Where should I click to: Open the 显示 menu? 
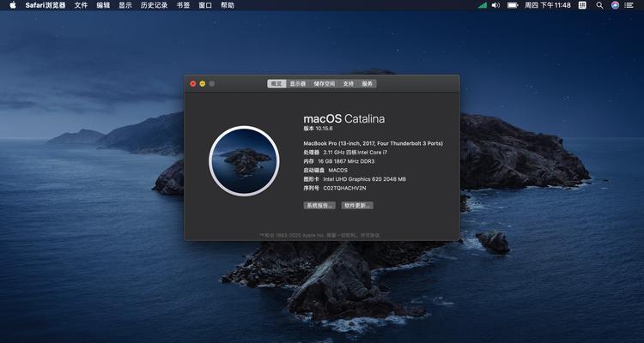point(125,5)
